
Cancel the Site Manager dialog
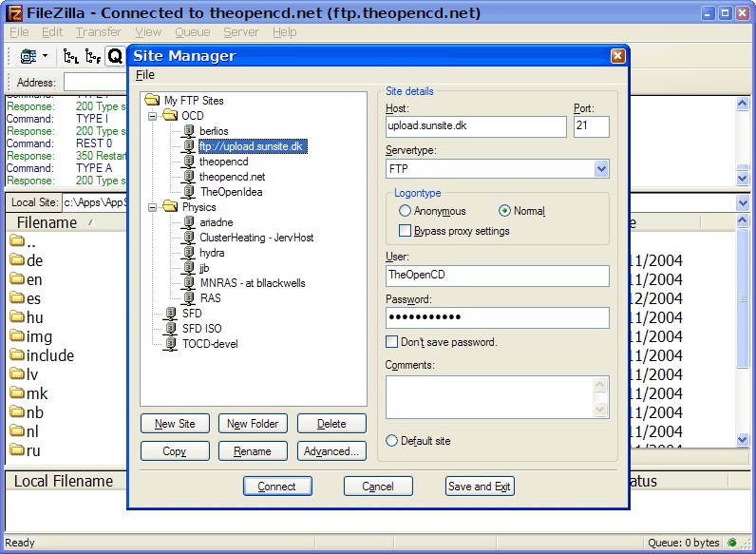378,487
